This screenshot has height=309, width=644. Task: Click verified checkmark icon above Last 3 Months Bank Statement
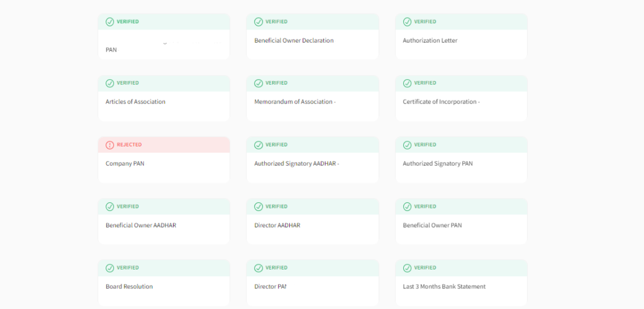407,268
